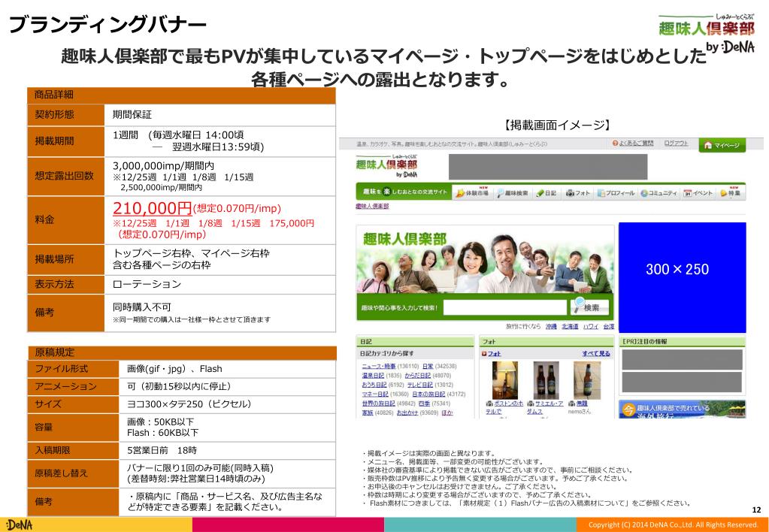Open 四季 diary category
The width and height of the screenshot is (769, 532).
point(424,404)
